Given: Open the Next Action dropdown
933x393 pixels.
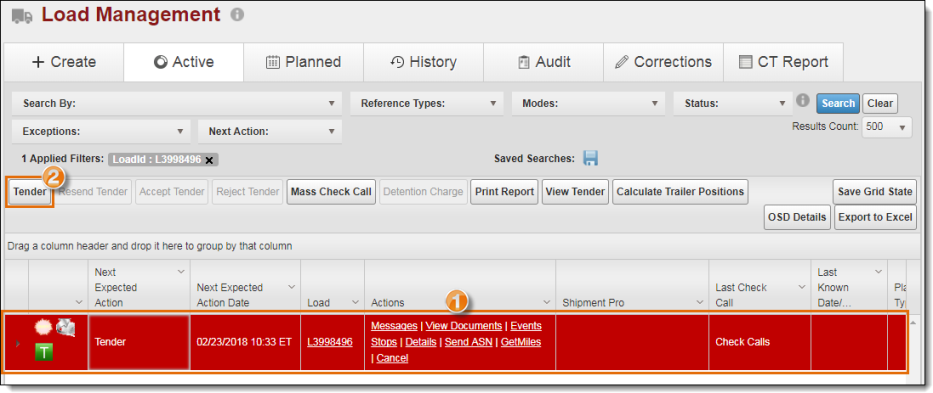Looking at the screenshot, I should [x=270, y=132].
